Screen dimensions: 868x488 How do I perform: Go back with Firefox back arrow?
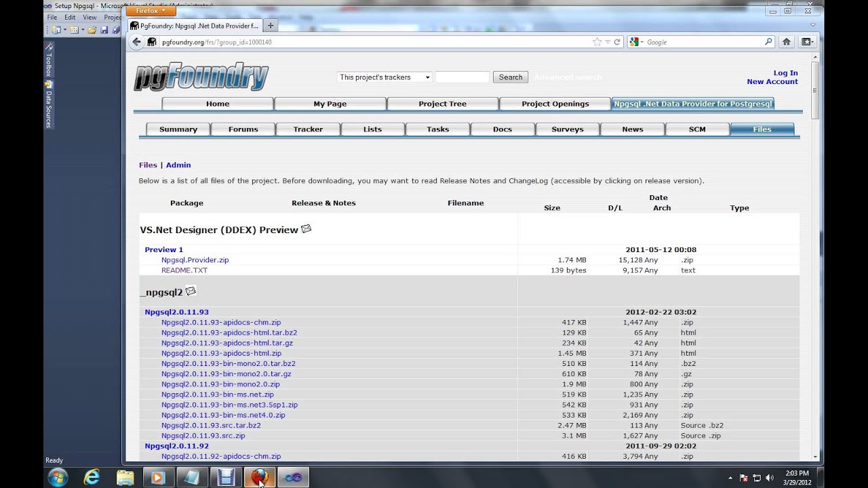click(136, 42)
